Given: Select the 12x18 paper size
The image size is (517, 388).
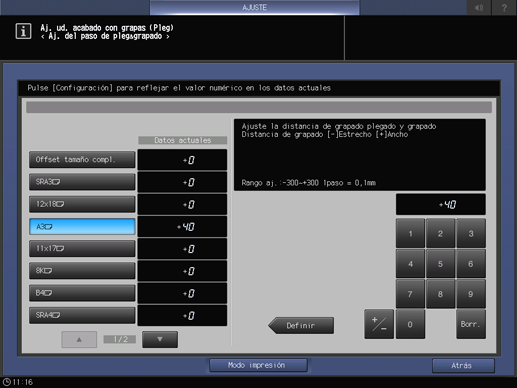Looking at the screenshot, I should pyautogui.click(x=82, y=204).
